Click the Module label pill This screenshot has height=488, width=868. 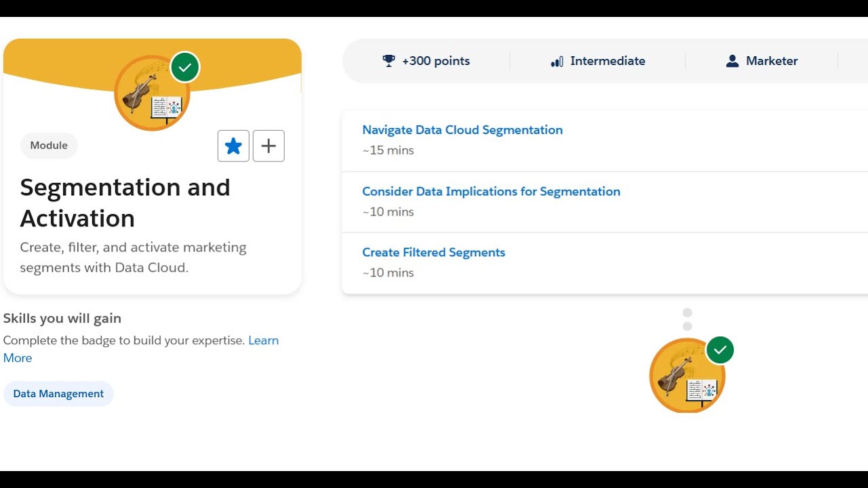point(49,146)
